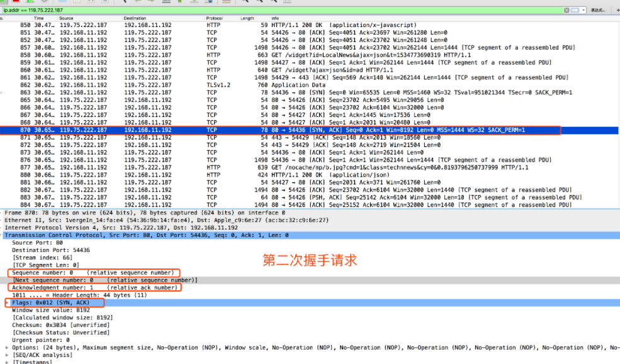This screenshot has height=364, width=620.
Task: Expand the Flags: 0x012 (SYN, ACK) node
Action: pyautogui.click(x=7, y=303)
